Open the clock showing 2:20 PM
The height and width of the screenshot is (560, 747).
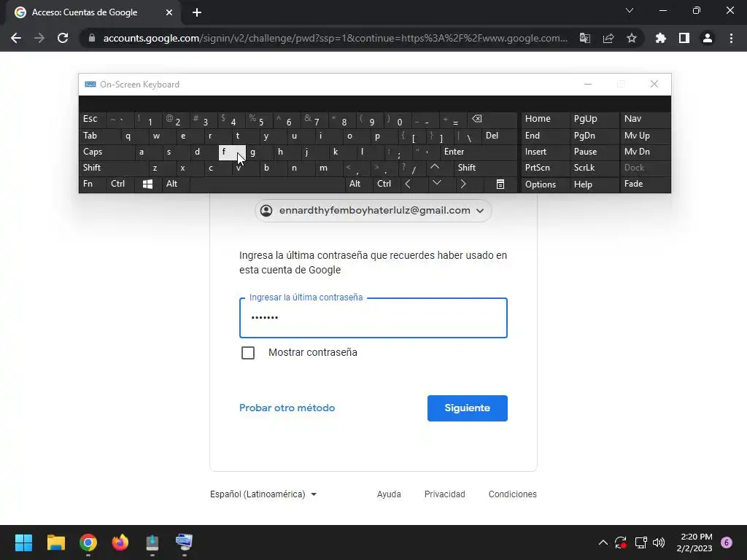point(694,542)
